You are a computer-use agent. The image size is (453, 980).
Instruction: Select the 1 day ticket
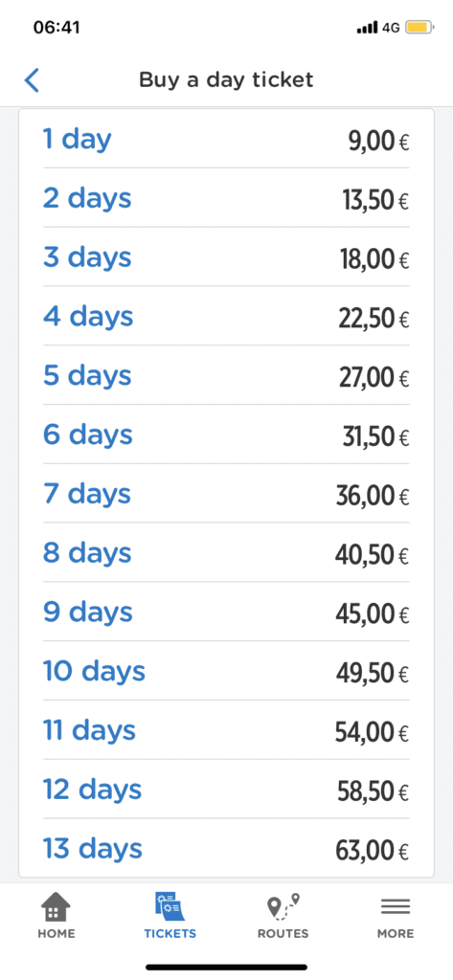226,139
